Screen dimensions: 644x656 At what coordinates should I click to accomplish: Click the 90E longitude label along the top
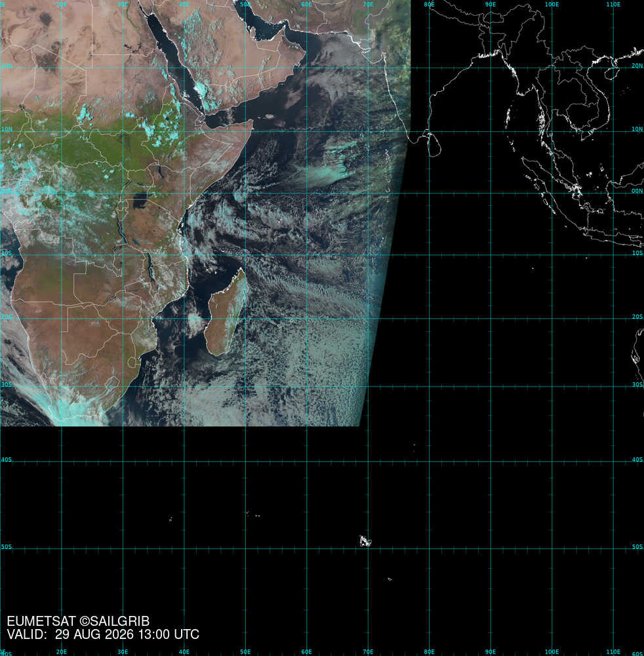pos(490,4)
